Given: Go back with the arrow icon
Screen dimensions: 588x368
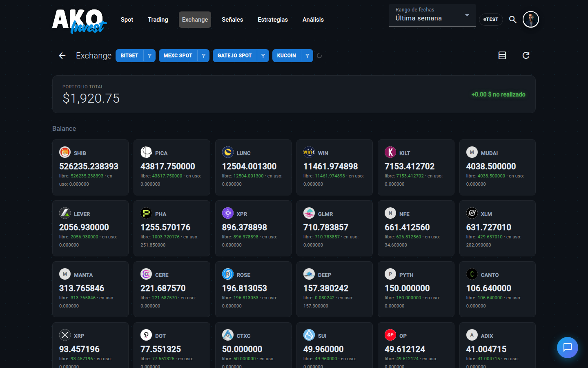Looking at the screenshot, I should coord(62,56).
